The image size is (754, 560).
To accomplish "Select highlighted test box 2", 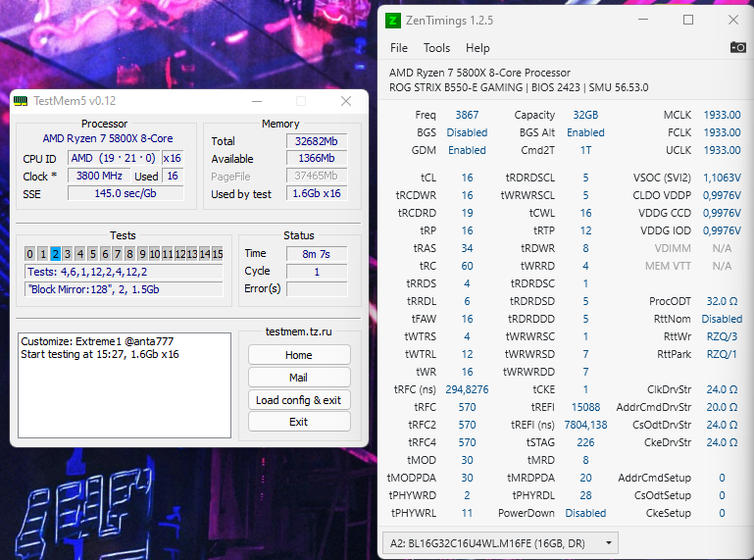I will tap(55, 254).
